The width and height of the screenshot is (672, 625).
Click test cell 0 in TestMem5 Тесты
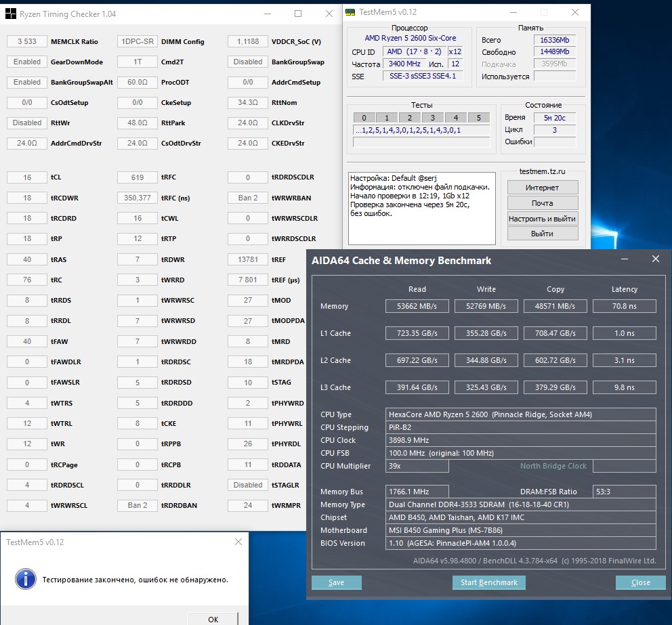point(364,118)
